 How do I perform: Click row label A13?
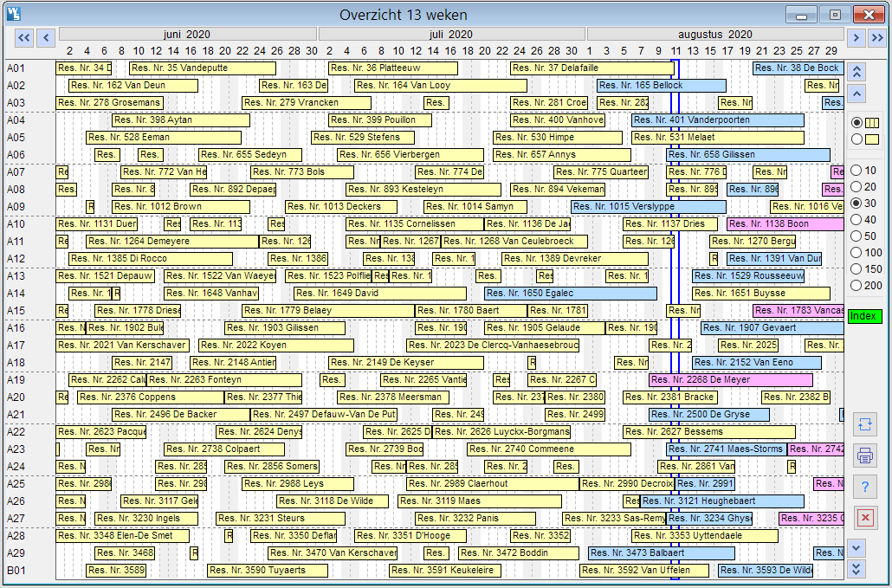tap(16, 276)
